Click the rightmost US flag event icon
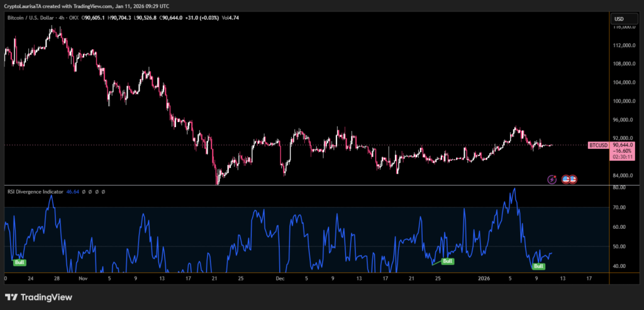Viewport: 644px width, 310px height. tap(573, 179)
